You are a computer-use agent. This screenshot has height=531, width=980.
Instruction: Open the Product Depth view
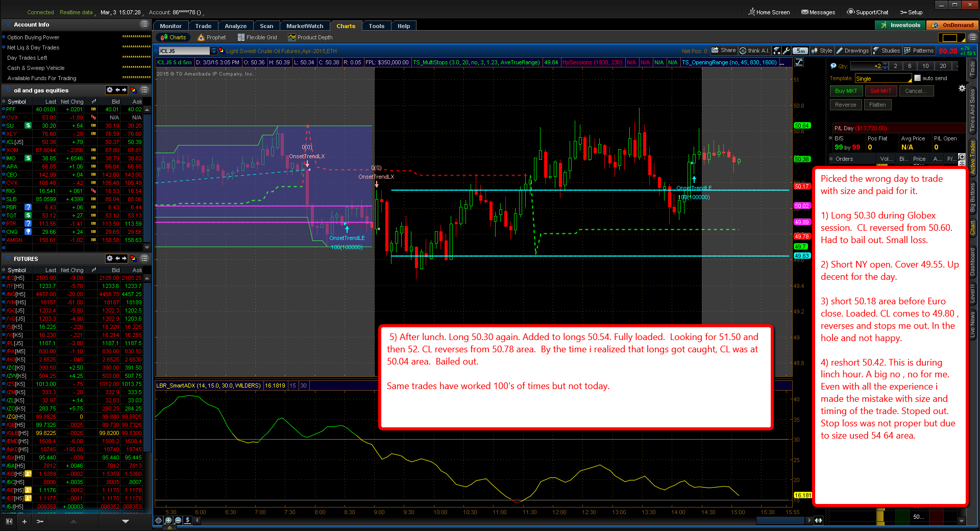310,37
